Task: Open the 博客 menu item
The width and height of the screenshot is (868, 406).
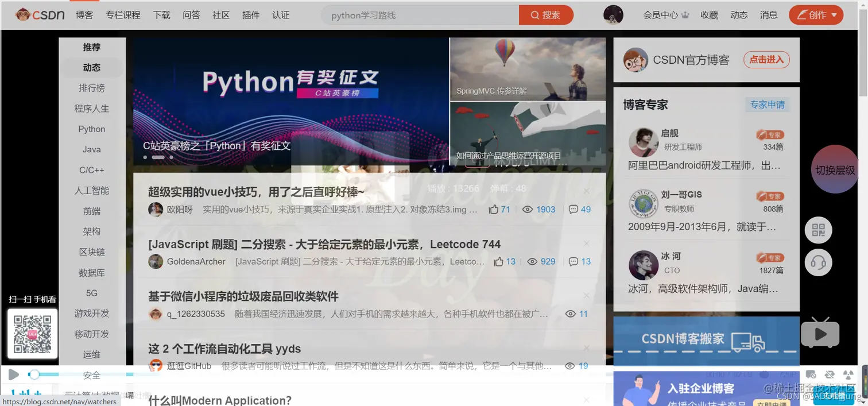Action: click(x=84, y=15)
